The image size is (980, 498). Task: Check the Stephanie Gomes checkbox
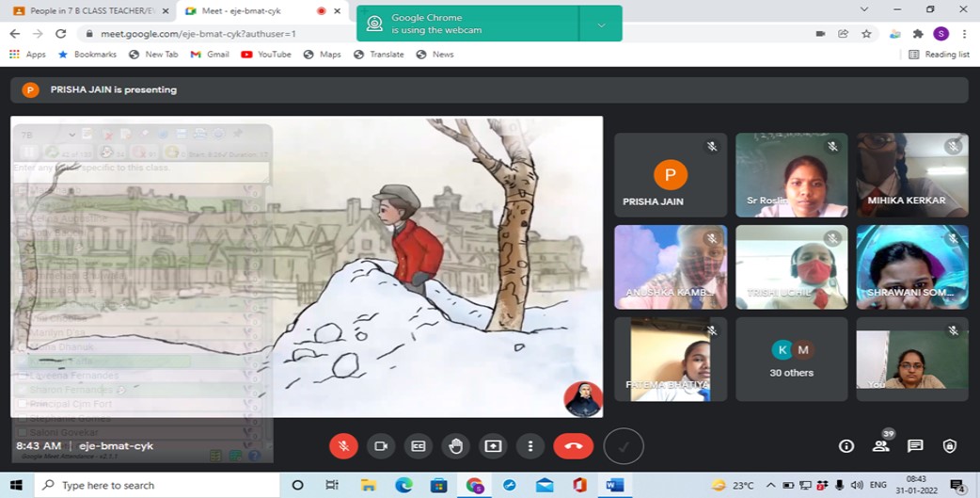(22, 418)
